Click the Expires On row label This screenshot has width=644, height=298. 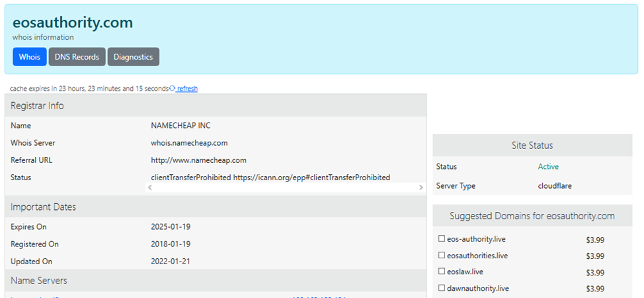(x=28, y=226)
